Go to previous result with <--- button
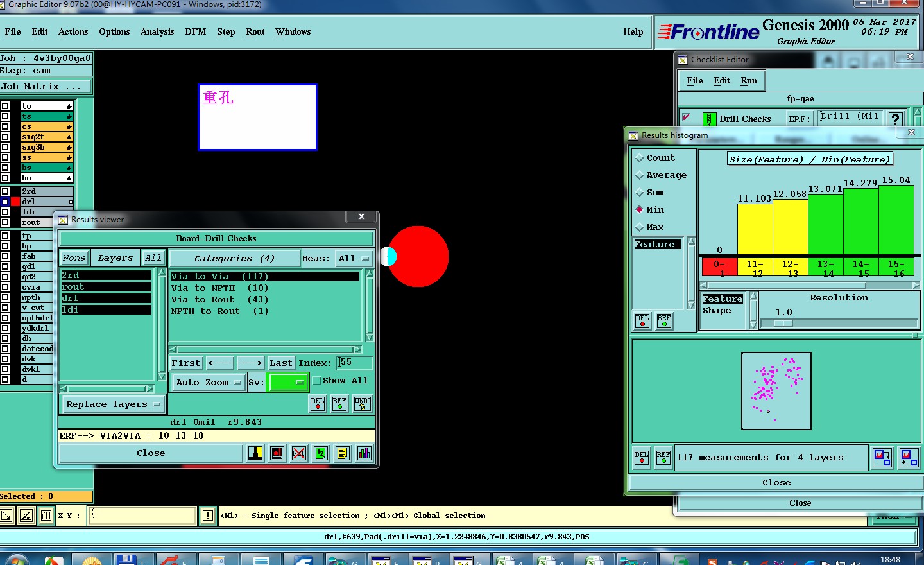The image size is (924, 565). 220,363
